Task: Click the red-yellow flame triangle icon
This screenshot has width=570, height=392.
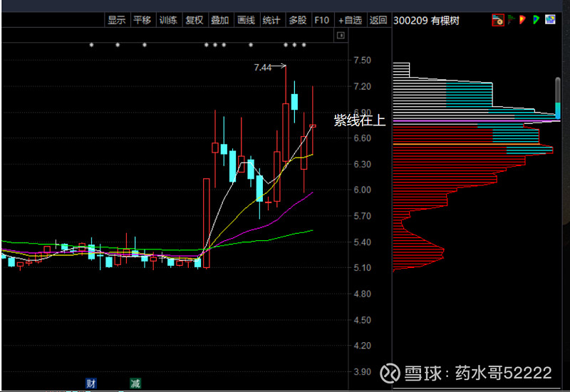Action: pos(522,20)
